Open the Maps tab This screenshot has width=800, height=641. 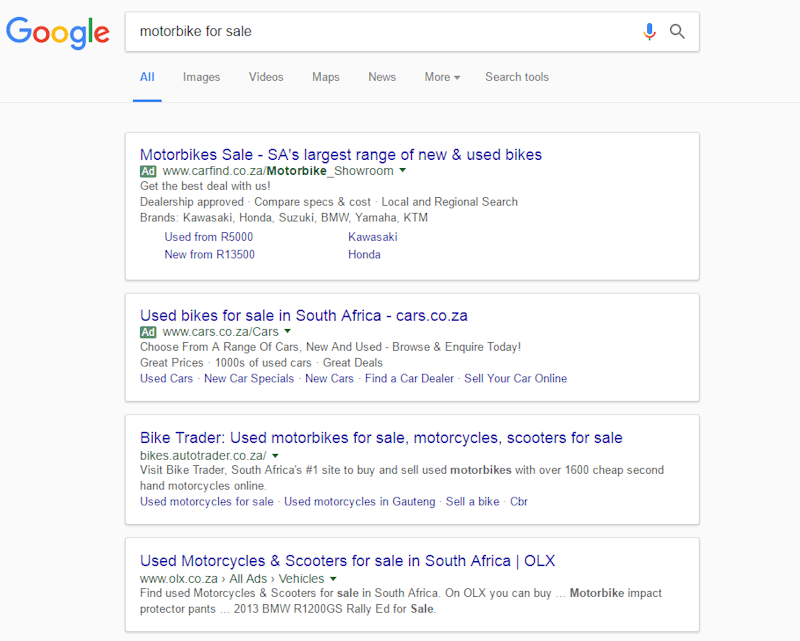326,77
